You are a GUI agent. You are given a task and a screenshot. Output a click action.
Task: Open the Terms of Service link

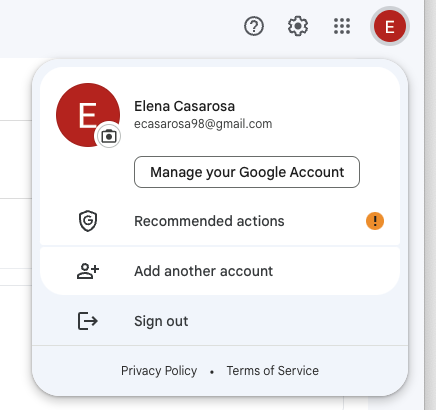click(273, 371)
